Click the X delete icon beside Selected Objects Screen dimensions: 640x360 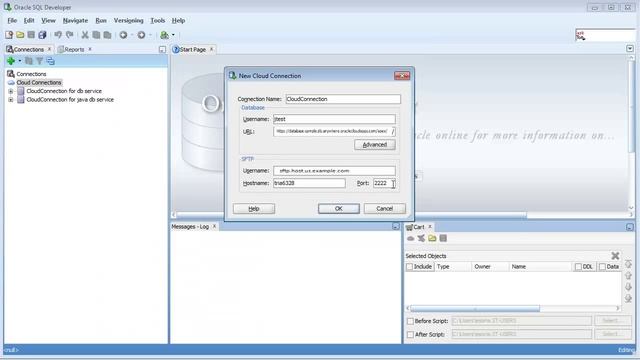[615, 256]
